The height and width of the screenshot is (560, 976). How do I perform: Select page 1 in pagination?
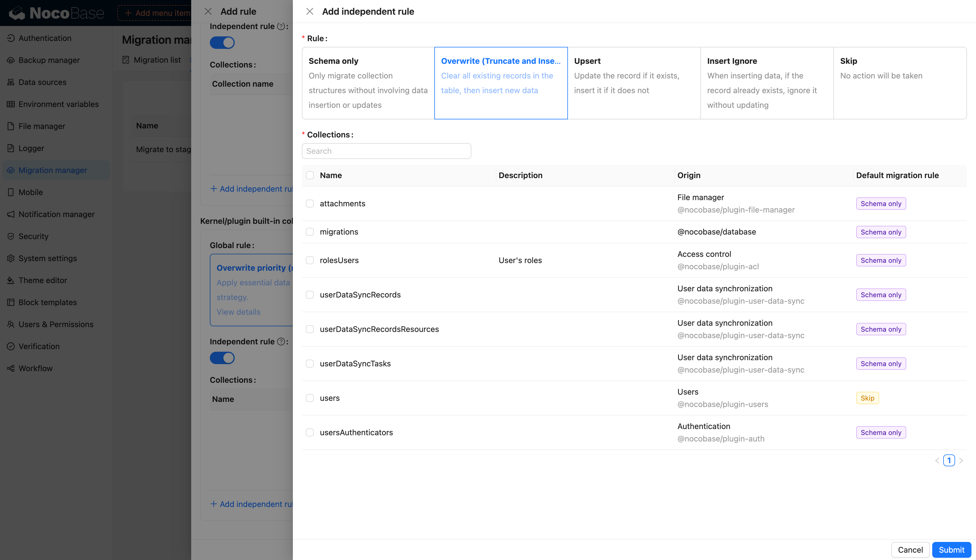pyautogui.click(x=949, y=460)
